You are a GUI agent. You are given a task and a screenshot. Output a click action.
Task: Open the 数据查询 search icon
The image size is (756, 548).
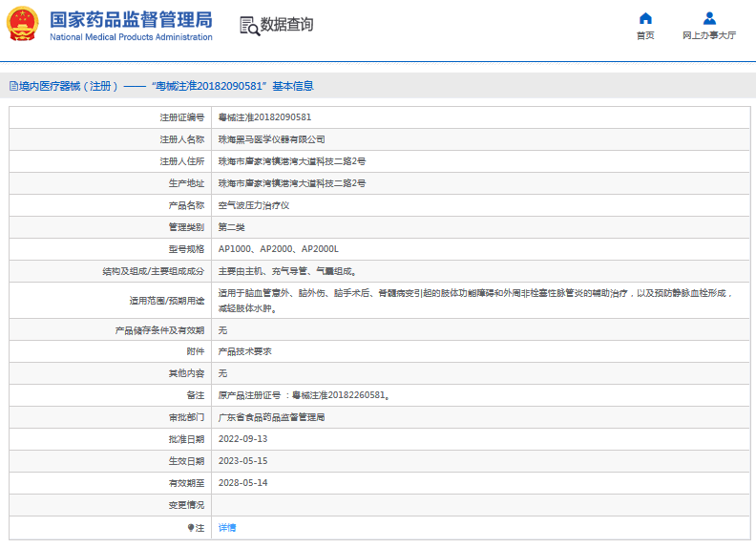tap(249, 26)
